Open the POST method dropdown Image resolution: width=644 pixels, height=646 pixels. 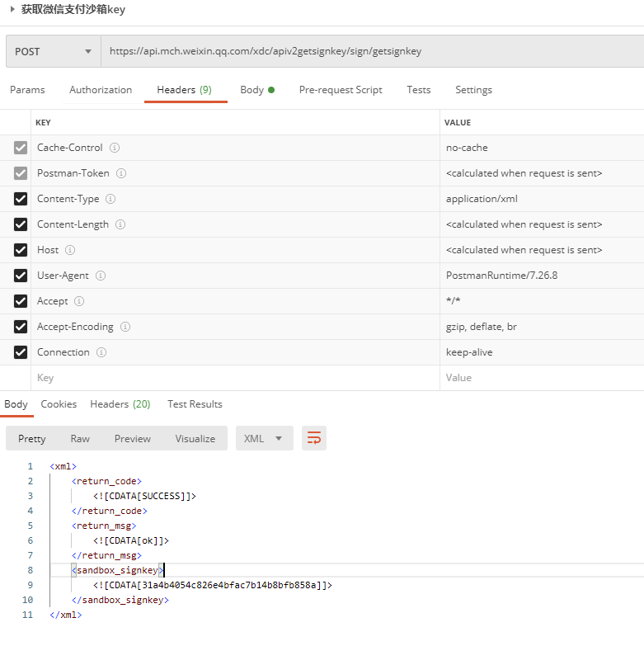tap(53, 51)
